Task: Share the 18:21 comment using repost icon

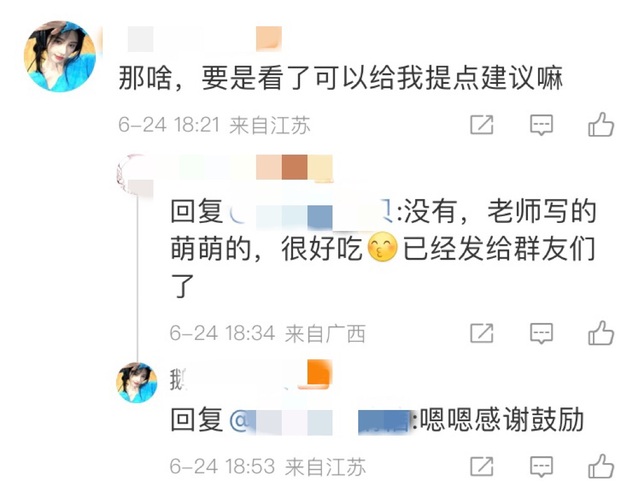Action: point(482,125)
